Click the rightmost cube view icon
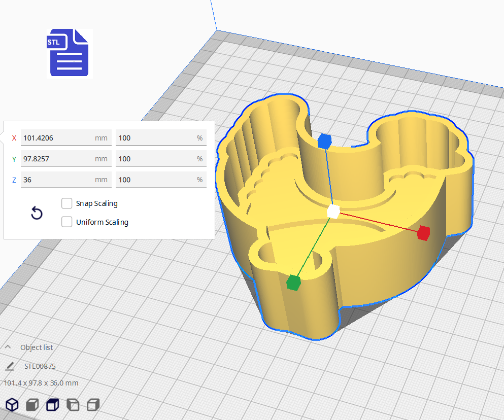 [x=92, y=404]
